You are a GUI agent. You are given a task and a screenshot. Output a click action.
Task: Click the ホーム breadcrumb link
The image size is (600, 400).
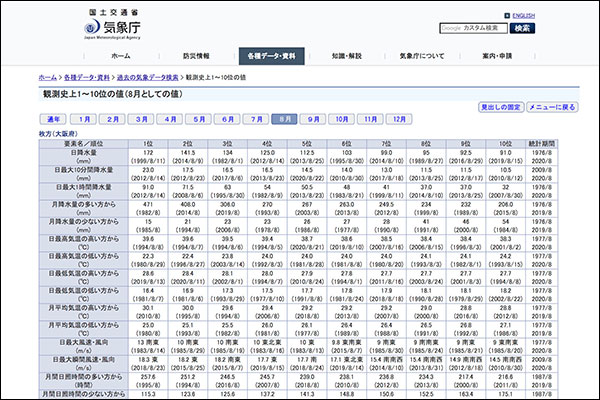(47, 77)
